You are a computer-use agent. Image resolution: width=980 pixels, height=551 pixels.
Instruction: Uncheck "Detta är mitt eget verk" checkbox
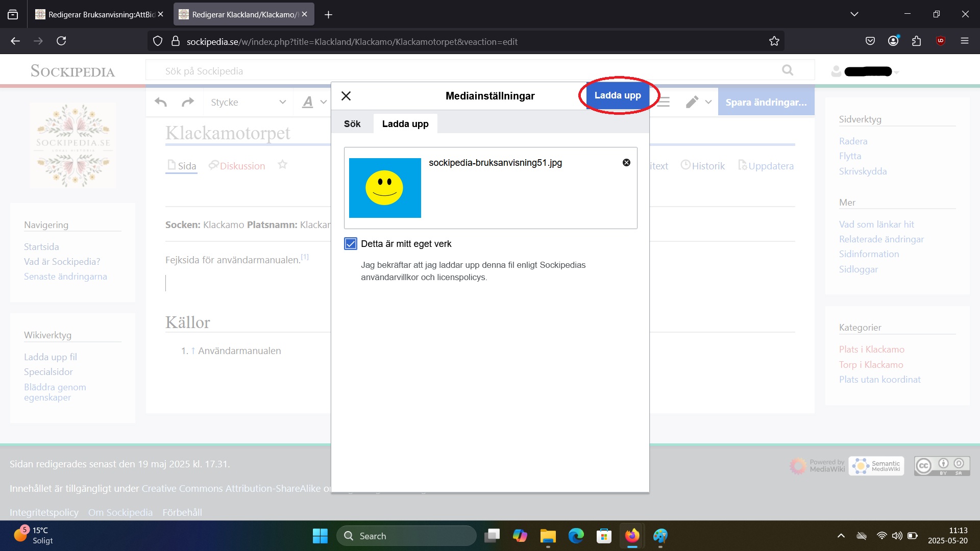[x=351, y=244]
